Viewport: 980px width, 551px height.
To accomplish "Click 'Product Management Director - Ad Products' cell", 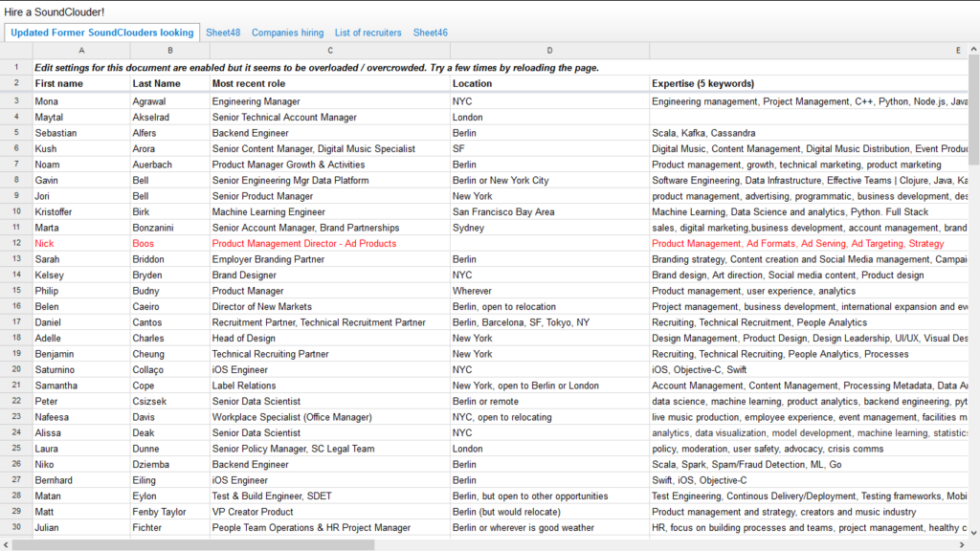I will 330,244.
